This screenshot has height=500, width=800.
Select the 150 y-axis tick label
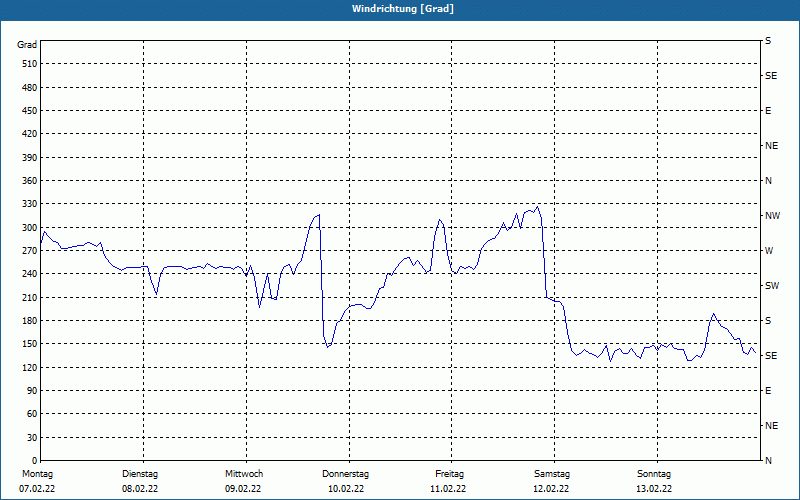coord(30,343)
